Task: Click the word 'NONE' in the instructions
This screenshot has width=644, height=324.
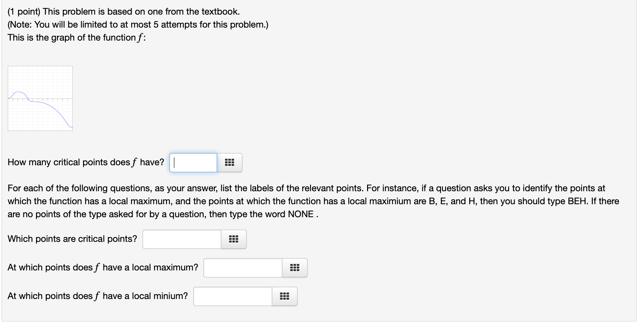Action: [x=301, y=214]
